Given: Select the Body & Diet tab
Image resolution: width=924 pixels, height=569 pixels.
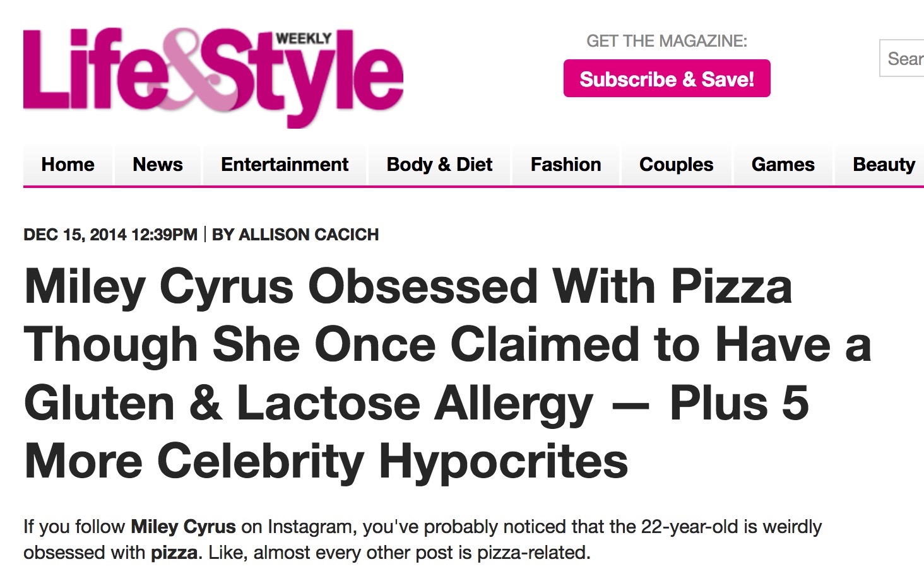Looking at the screenshot, I should [x=439, y=165].
